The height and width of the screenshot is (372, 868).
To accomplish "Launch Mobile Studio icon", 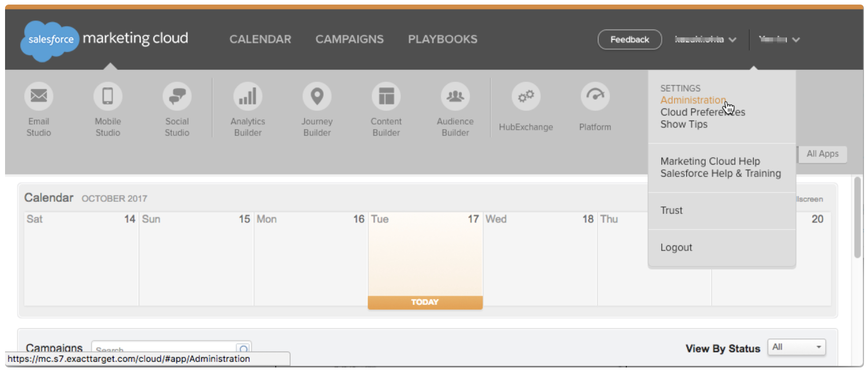I will pos(108,96).
